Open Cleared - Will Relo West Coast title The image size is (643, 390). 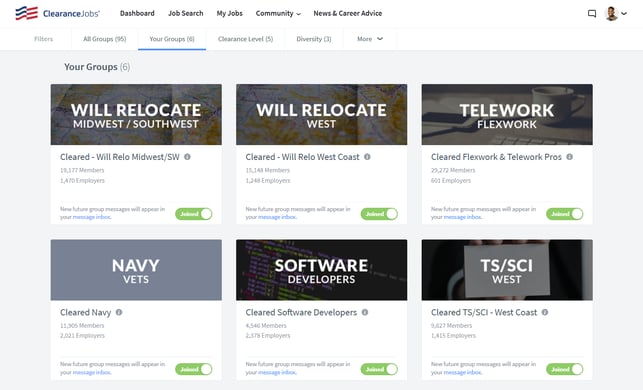click(302, 157)
